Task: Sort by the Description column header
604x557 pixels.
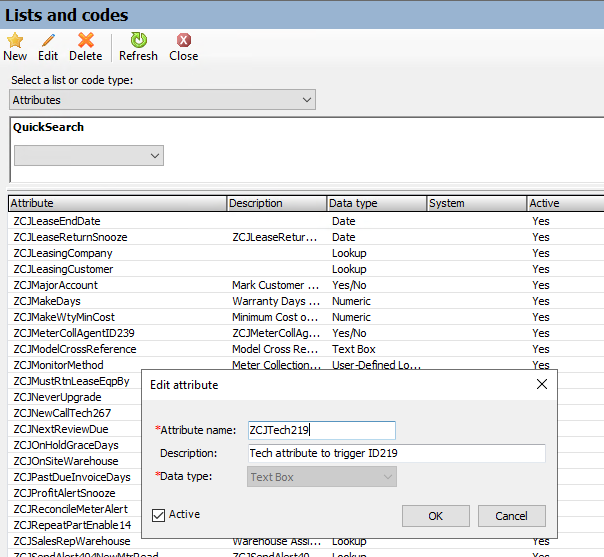Action: [277, 203]
